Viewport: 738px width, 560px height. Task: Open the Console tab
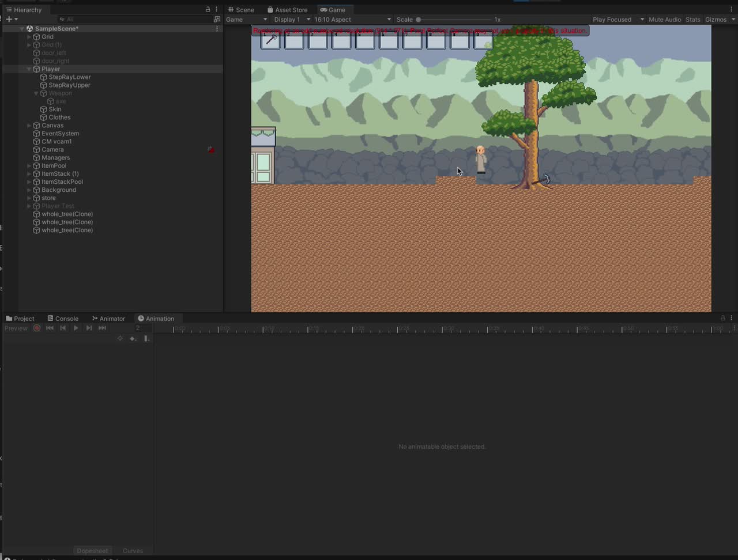point(63,319)
